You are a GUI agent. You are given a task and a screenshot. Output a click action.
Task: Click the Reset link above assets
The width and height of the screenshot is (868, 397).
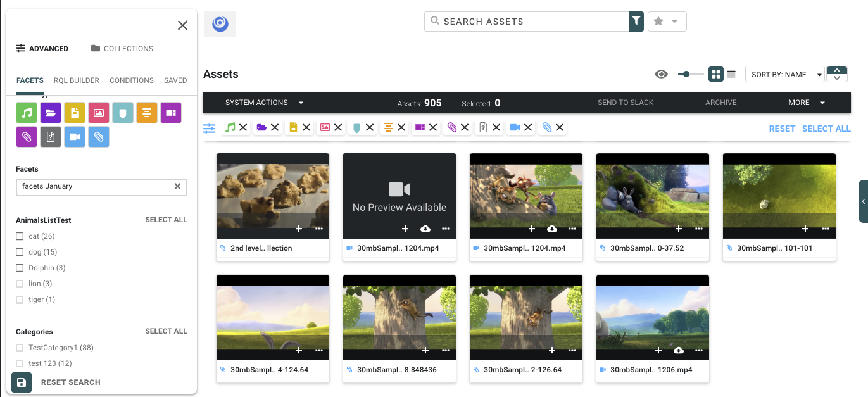(x=782, y=129)
